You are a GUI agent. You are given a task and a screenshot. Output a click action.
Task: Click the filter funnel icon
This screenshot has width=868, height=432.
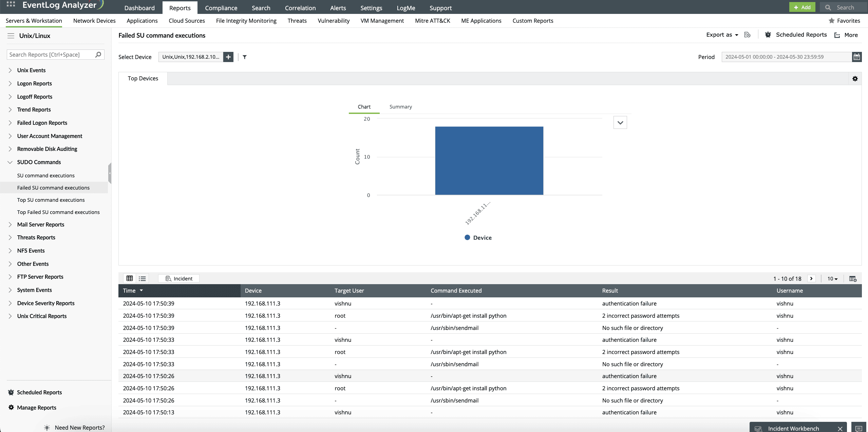[245, 57]
